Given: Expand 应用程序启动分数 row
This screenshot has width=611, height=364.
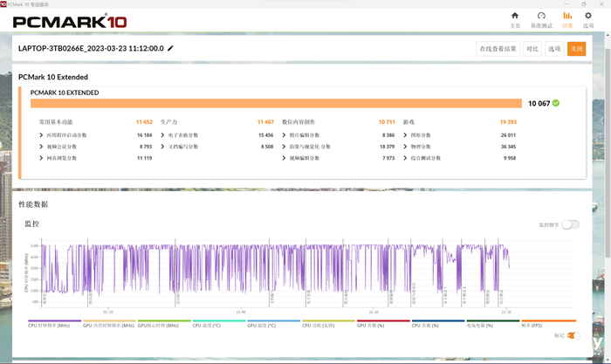Looking at the screenshot, I should 41,135.
